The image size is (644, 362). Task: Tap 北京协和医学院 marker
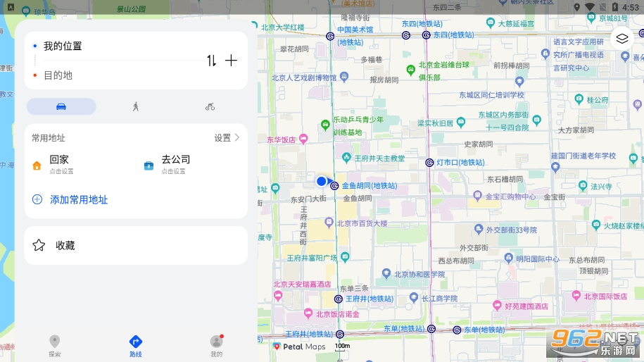386,273
